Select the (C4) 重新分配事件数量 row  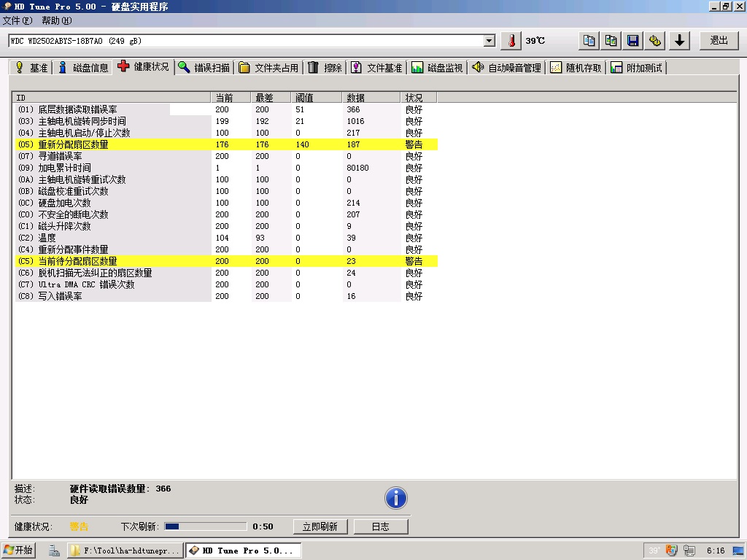click(x=226, y=249)
